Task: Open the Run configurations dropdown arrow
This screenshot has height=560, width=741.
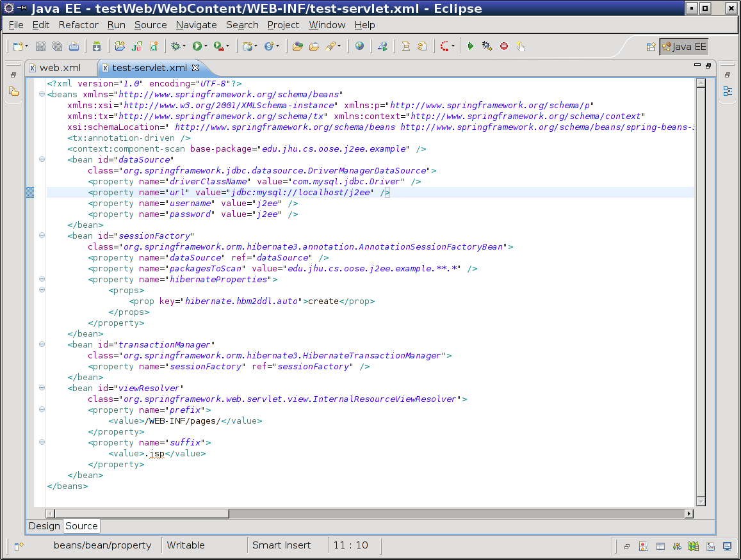Action: (206, 46)
